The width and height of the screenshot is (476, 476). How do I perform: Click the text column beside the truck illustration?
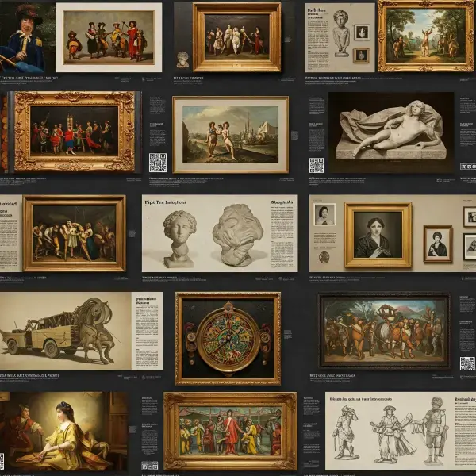point(147,332)
